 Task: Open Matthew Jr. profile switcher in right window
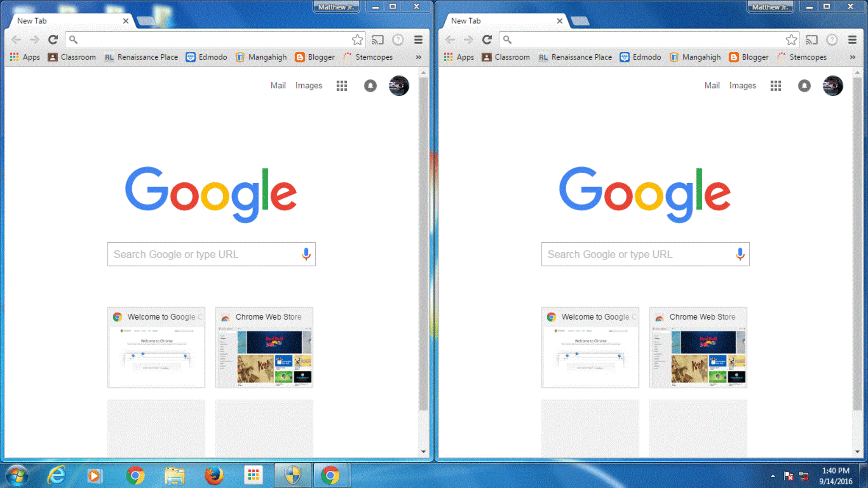pyautogui.click(x=770, y=7)
